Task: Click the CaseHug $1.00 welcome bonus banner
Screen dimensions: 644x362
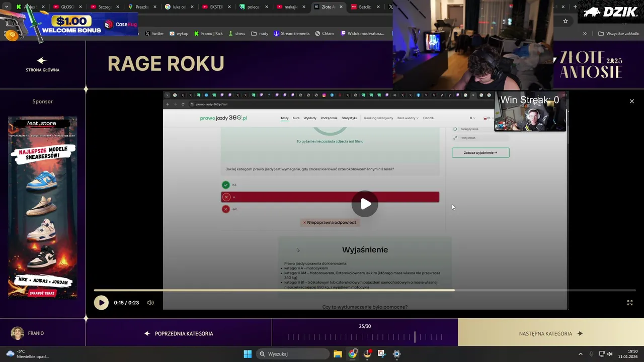Action: (x=70, y=24)
